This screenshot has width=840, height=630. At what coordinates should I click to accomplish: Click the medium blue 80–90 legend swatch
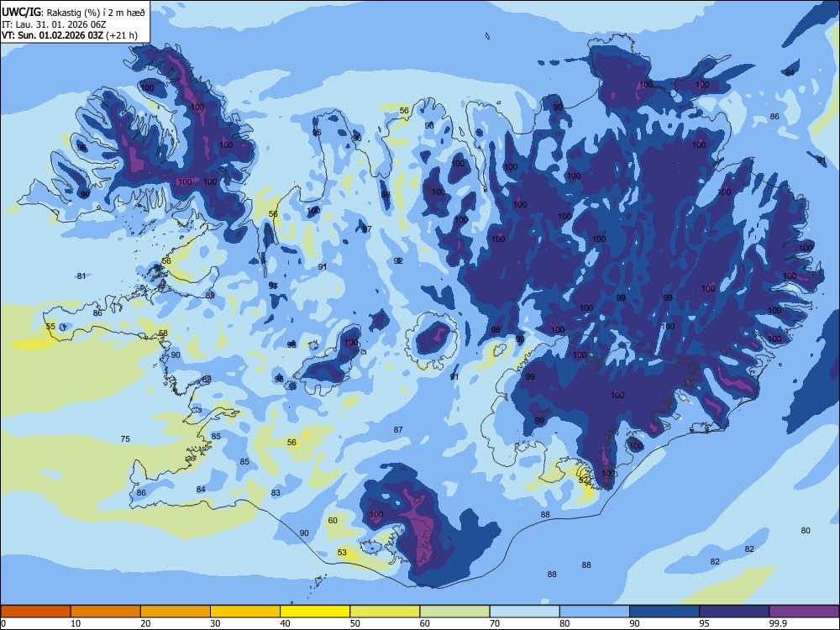(594, 612)
